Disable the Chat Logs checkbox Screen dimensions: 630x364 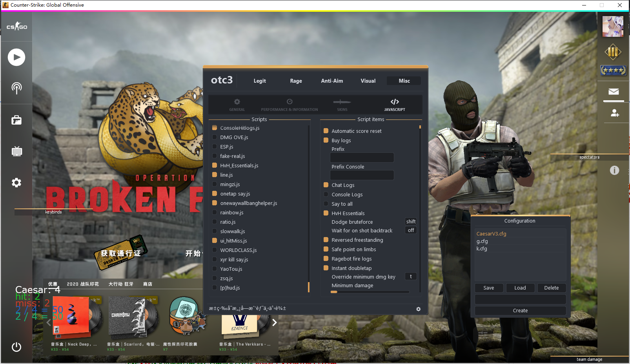[326, 185]
